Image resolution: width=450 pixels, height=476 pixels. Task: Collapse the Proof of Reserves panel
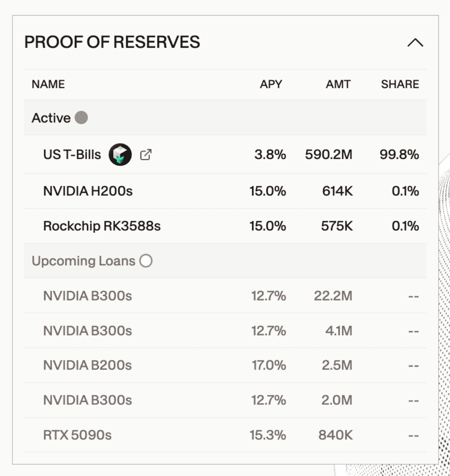tap(415, 43)
